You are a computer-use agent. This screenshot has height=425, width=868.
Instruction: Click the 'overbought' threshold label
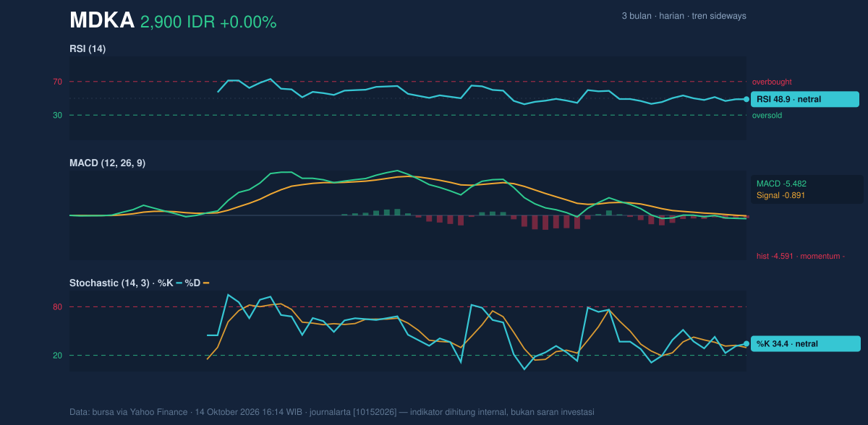(x=772, y=82)
